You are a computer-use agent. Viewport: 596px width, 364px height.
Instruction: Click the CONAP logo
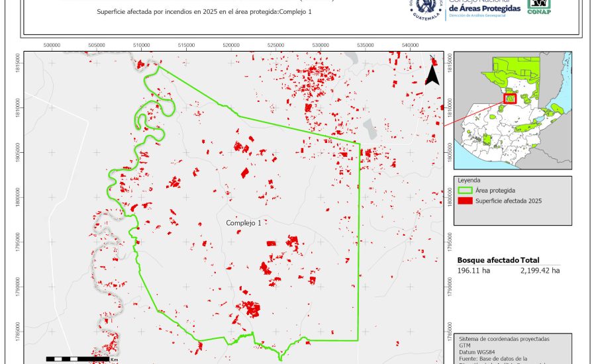pos(538,7)
